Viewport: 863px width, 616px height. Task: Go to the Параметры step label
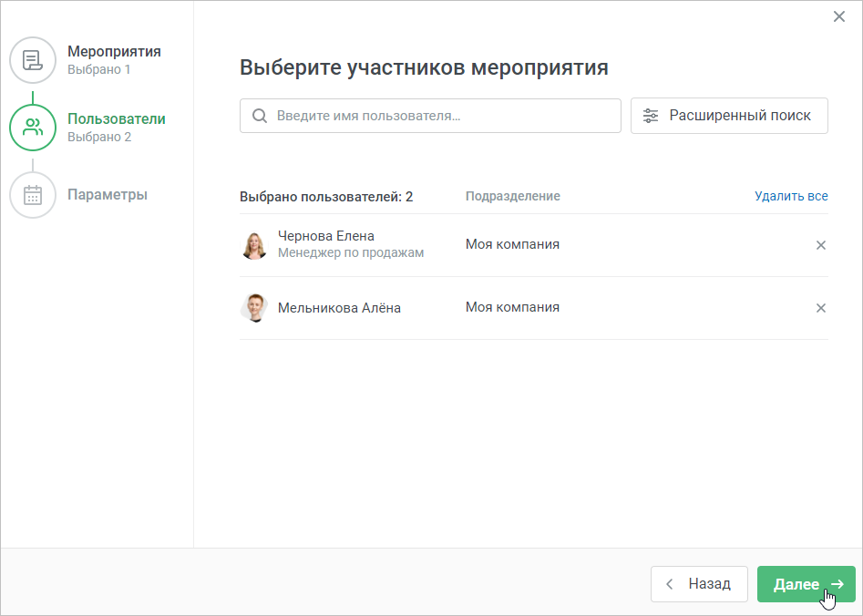(x=108, y=195)
